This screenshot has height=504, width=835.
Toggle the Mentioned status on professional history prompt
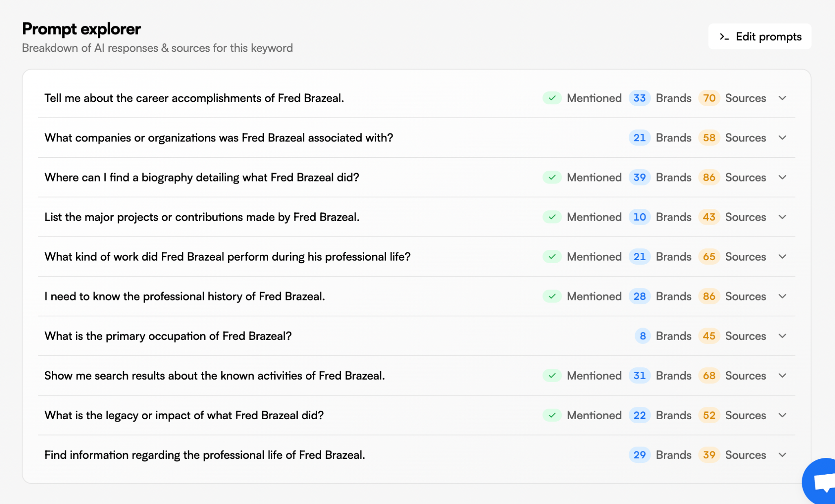pos(552,296)
